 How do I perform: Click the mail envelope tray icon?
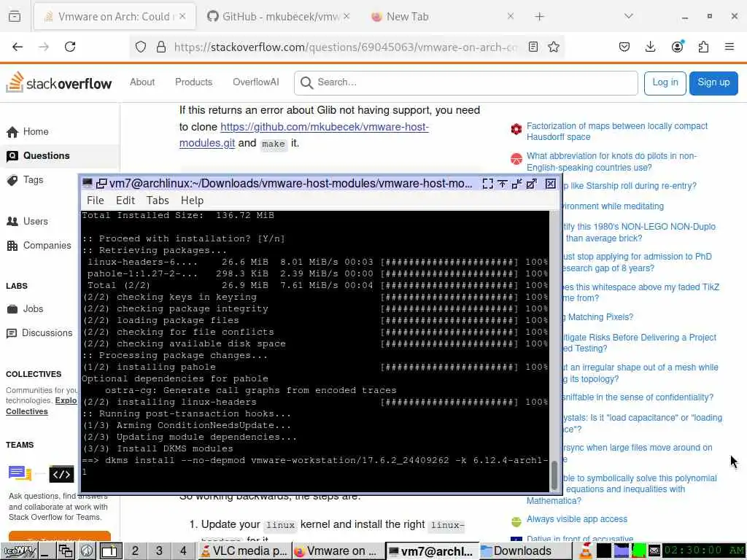point(654,551)
